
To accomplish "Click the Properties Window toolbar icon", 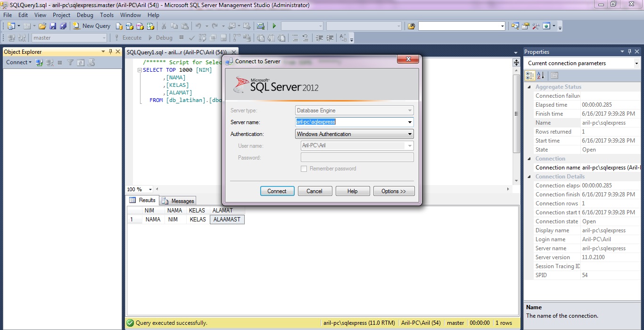I will (x=525, y=26).
